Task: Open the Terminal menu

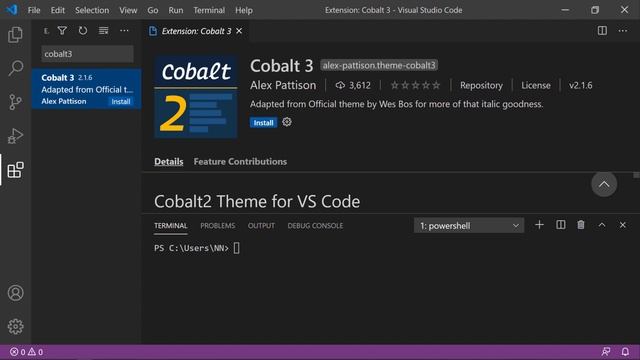Action: (x=209, y=10)
